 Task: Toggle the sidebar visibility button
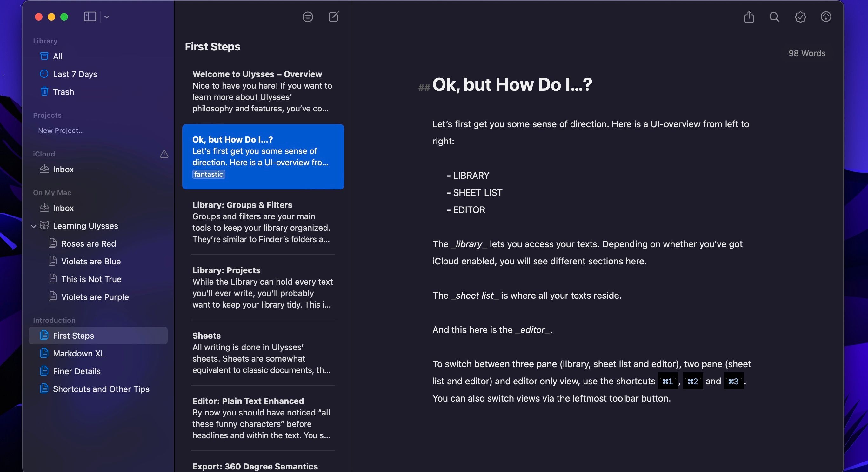(90, 17)
